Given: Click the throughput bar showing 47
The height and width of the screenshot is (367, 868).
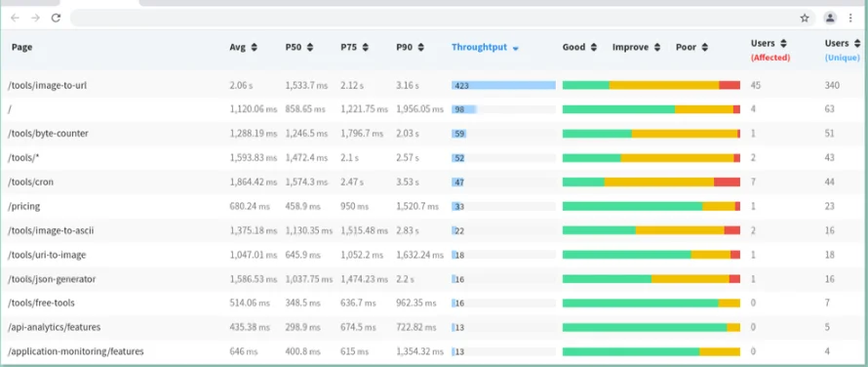Looking at the screenshot, I should tap(503, 182).
